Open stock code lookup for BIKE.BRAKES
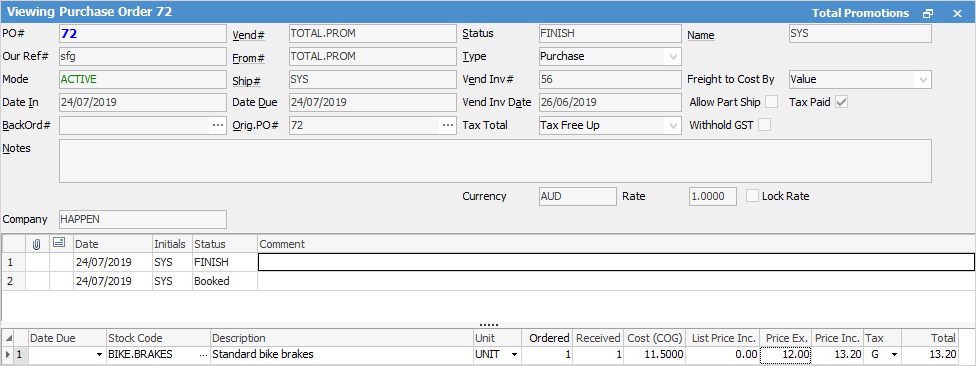Screen dimensions: 976x366 [x=203, y=355]
